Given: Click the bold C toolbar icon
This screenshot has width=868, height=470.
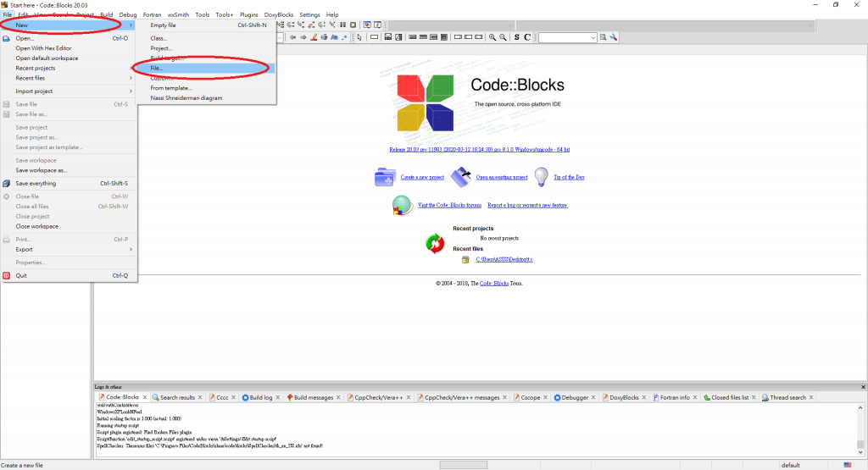Looking at the screenshot, I should [527, 37].
